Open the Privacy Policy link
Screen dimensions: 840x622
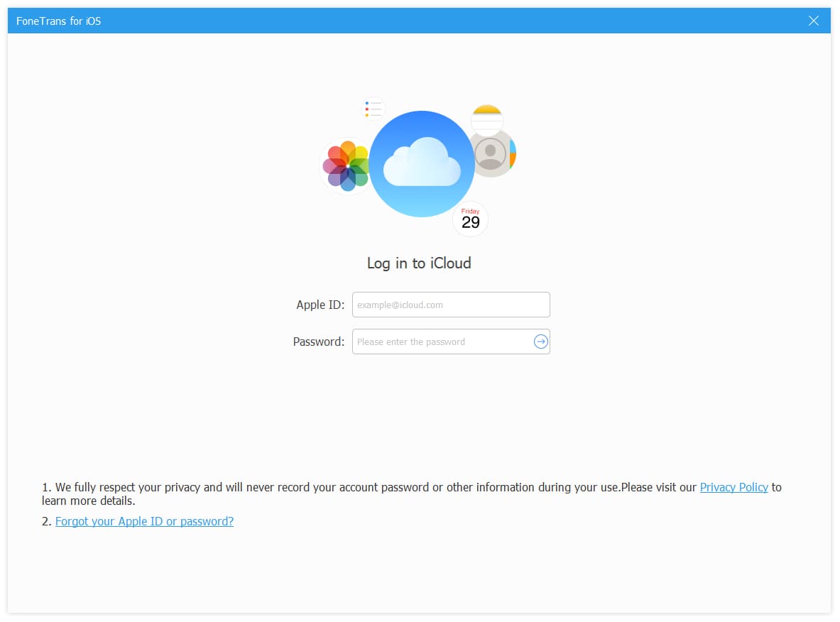tap(733, 487)
